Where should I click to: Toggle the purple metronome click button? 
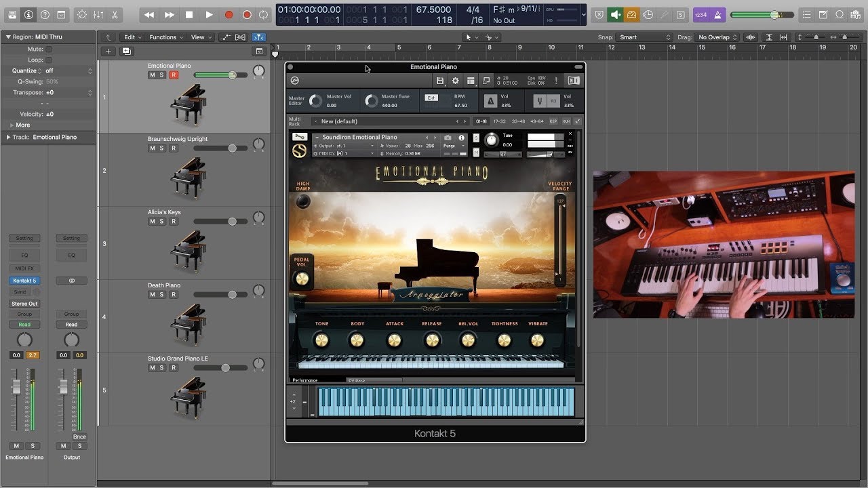coord(717,14)
